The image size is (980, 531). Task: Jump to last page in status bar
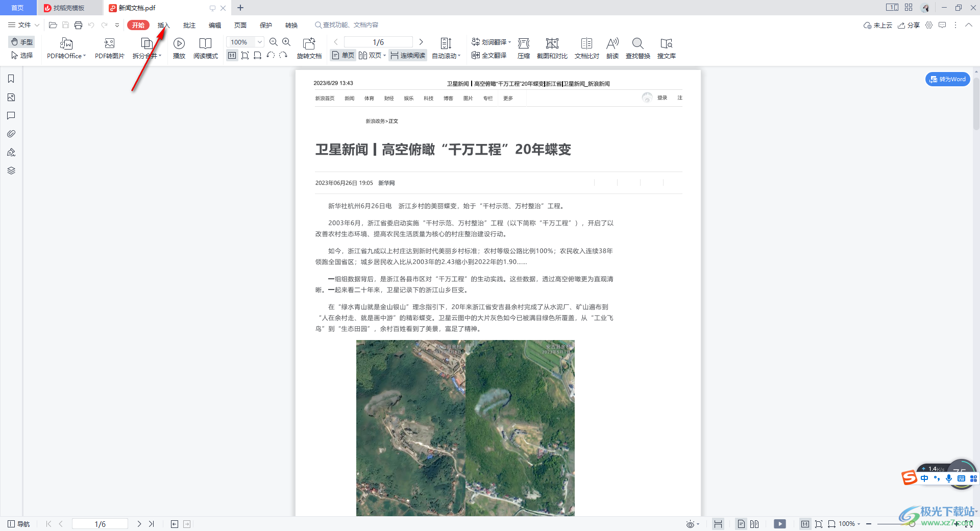(x=152, y=524)
